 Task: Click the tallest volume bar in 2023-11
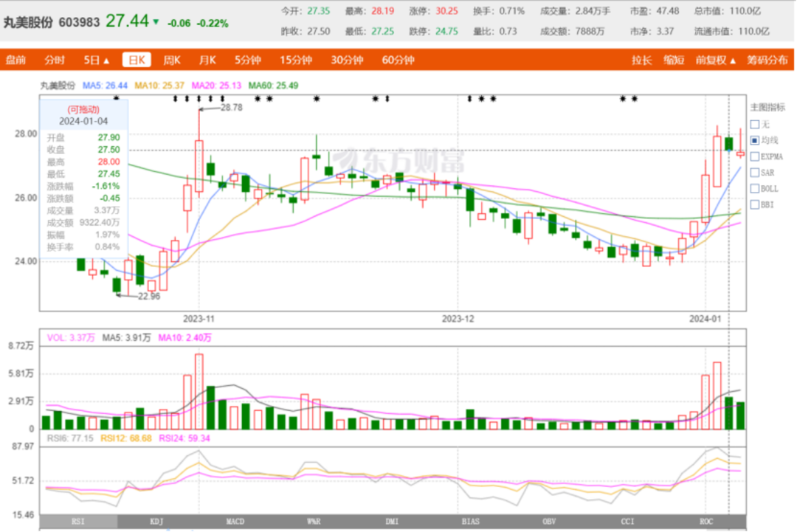coord(199,392)
